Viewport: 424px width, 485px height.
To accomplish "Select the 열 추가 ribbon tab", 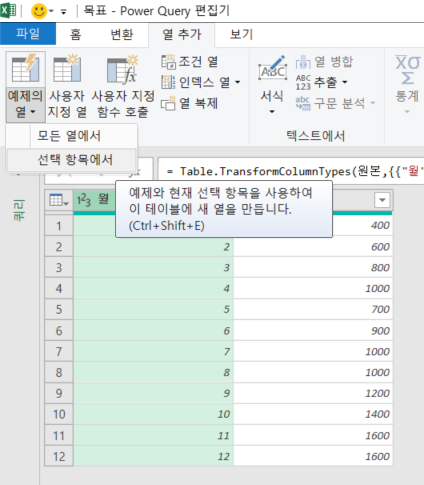I will click(182, 34).
